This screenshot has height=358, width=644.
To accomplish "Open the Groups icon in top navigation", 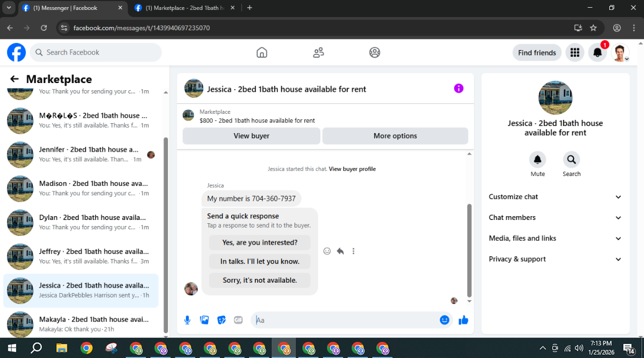I will click(375, 53).
